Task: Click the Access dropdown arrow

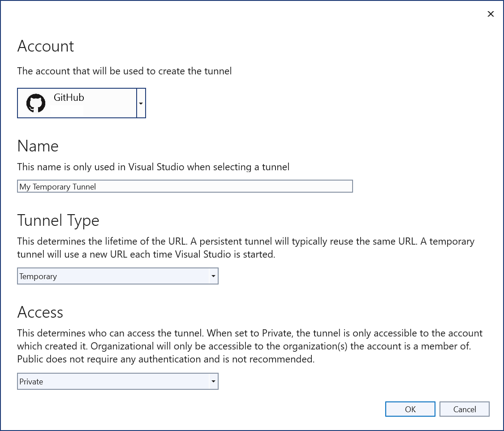Action: pyautogui.click(x=213, y=382)
